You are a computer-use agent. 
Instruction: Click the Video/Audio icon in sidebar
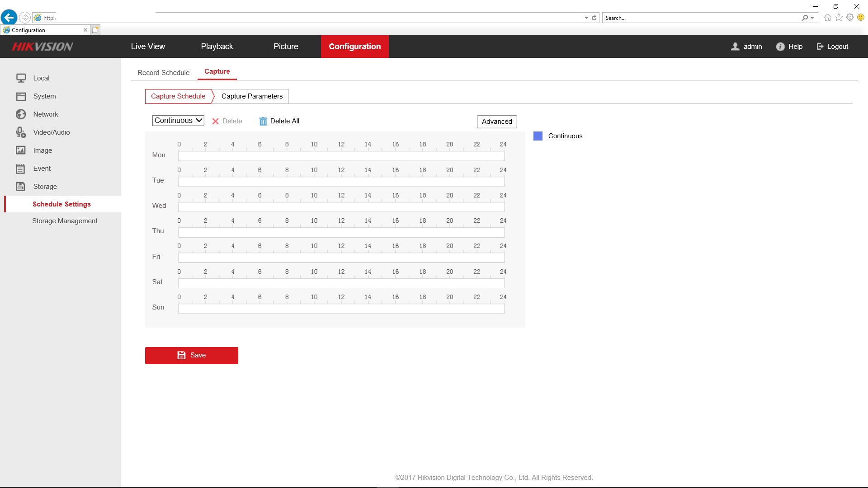[x=21, y=132]
